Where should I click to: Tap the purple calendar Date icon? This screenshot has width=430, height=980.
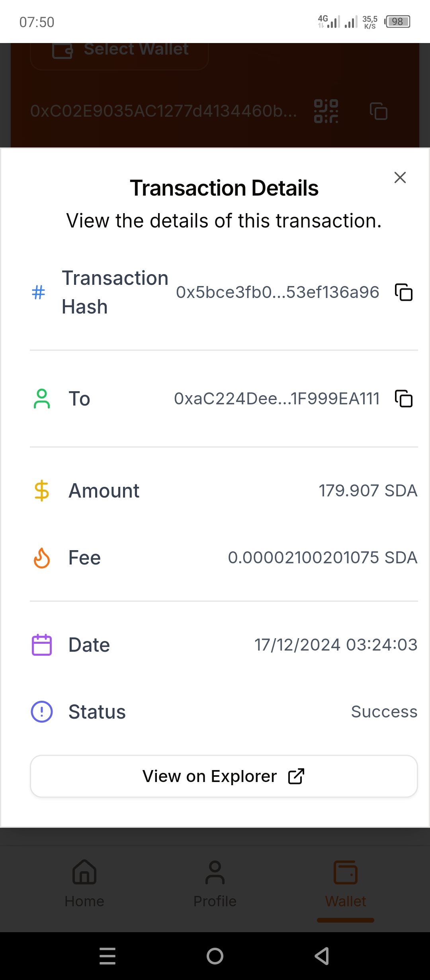click(x=42, y=645)
